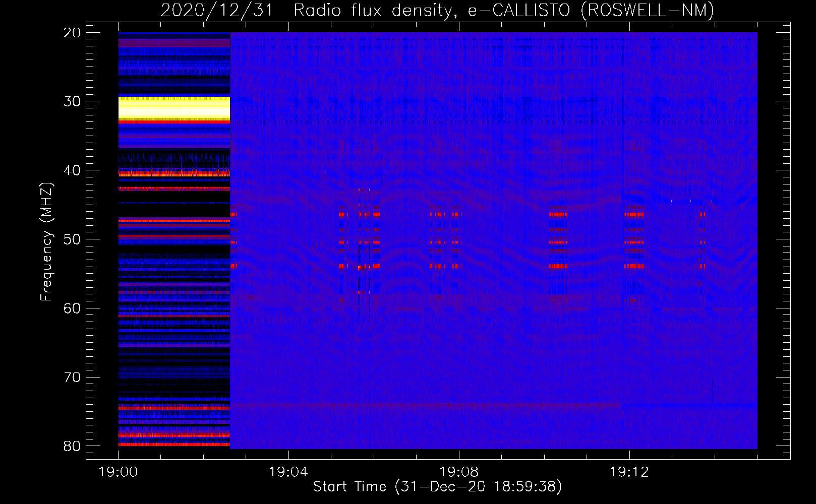The height and width of the screenshot is (504, 816).
Task: Click the '70' frequency tick label
Action: pyautogui.click(x=72, y=377)
